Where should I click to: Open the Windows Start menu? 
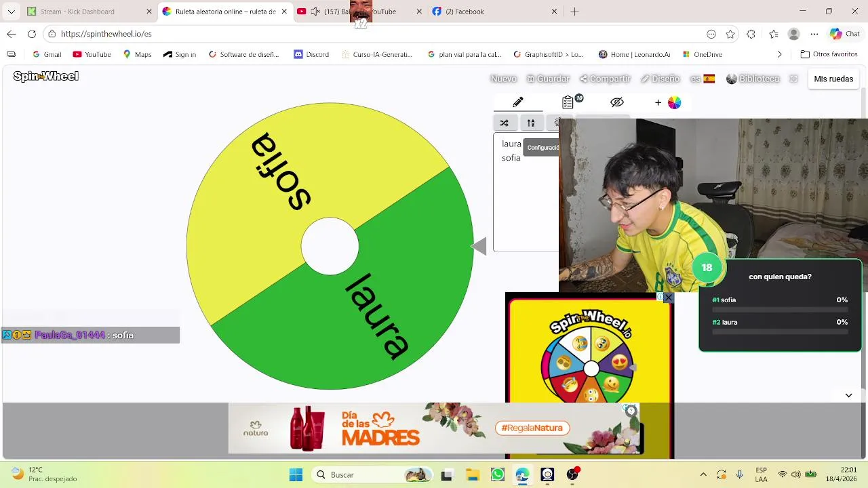click(x=296, y=474)
